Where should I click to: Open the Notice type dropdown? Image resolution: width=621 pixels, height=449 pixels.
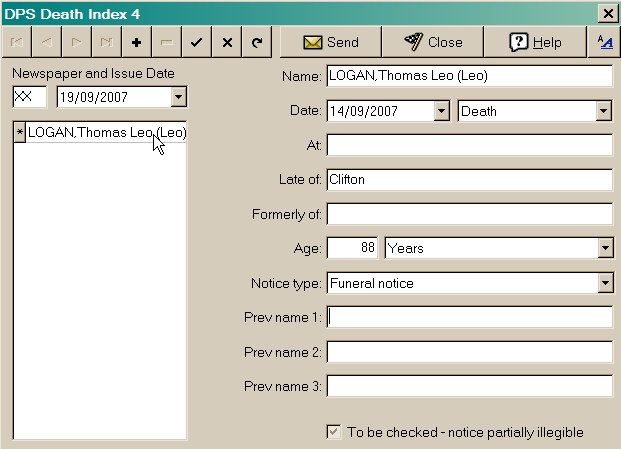coord(604,283)
